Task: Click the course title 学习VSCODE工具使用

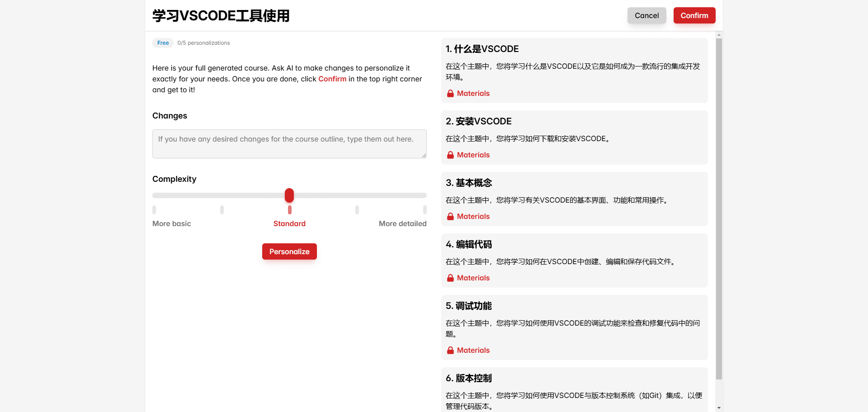Action: [x=221, y=16]
